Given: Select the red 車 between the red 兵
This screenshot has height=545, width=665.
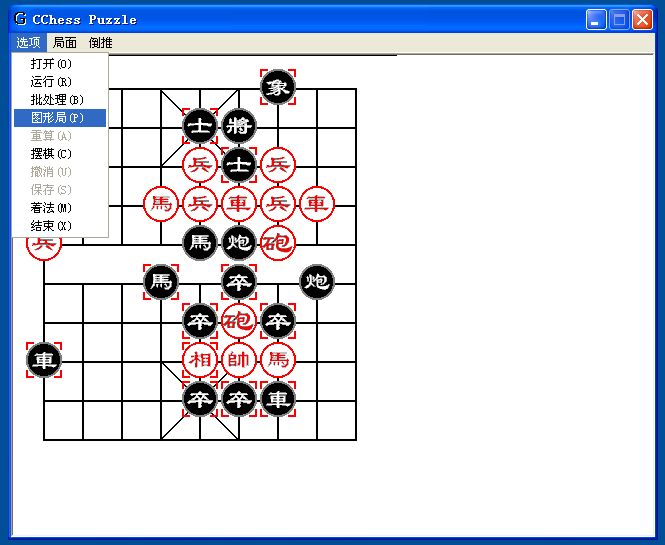Looking at the screenshot, I should pos(239,204).
